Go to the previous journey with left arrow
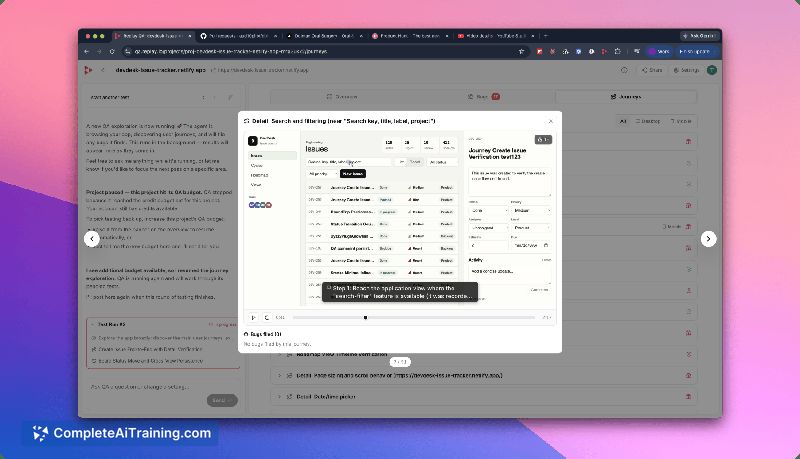Viewport: 800px width, 459px height. tap(92, 239)
